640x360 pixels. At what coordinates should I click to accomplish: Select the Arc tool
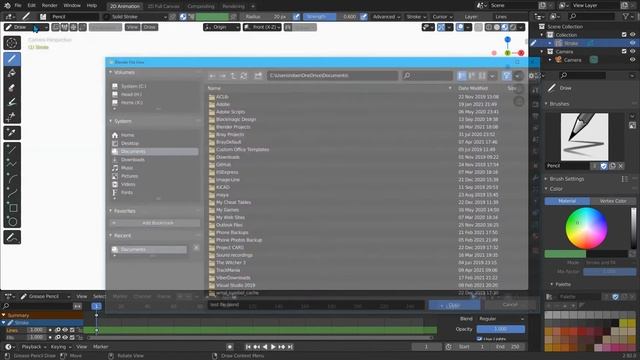point(12,178)
